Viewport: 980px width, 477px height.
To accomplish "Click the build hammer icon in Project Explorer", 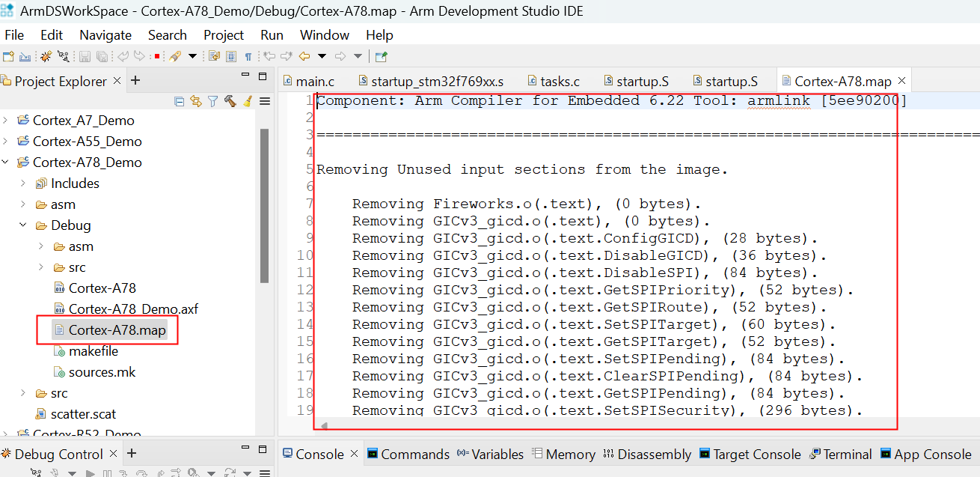I will pos(230,101).
